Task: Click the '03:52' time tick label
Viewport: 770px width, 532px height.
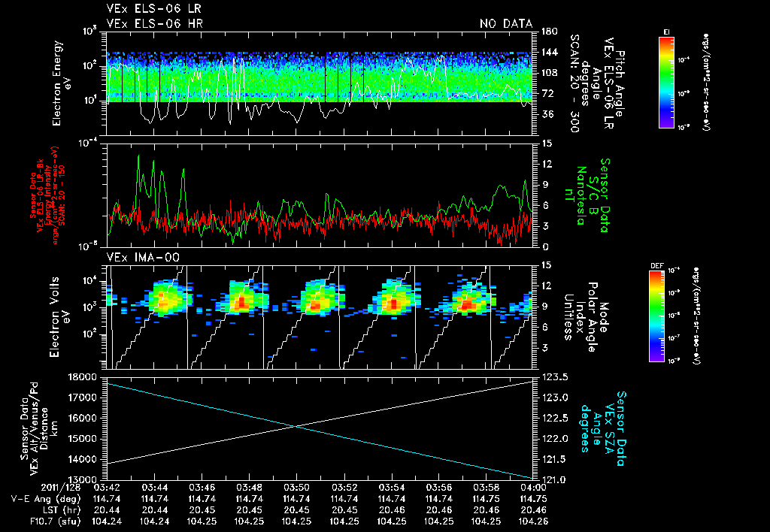Action: [344, 488]
